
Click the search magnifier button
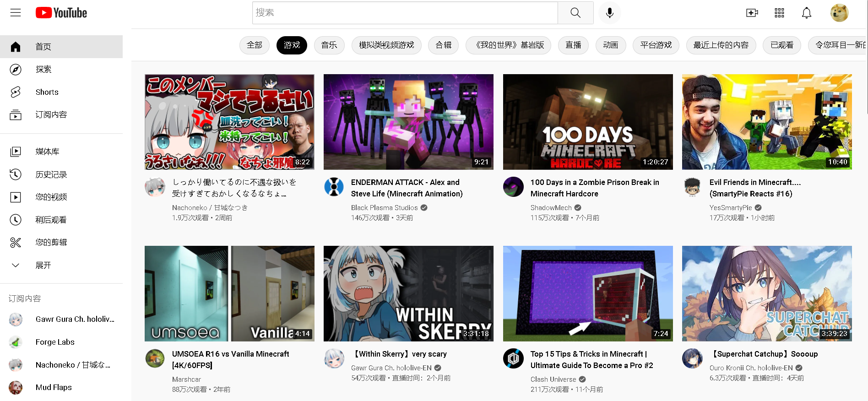coord(575,13)
